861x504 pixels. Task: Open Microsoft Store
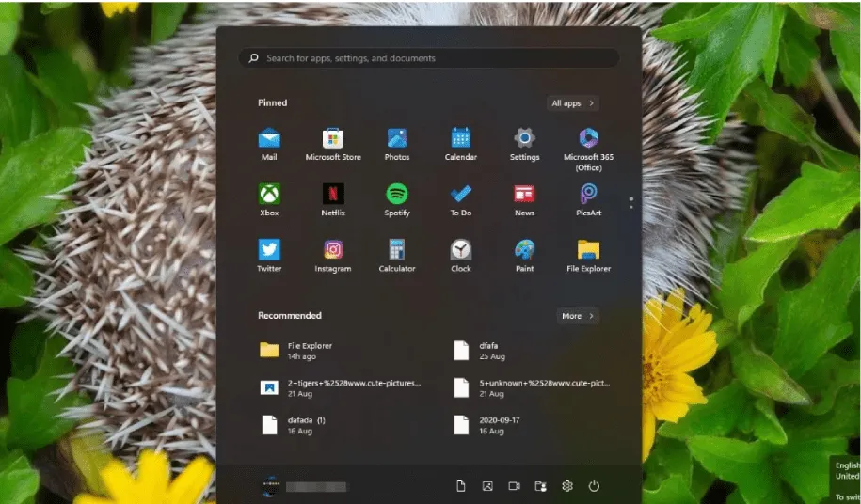click(x=333, y=139)
